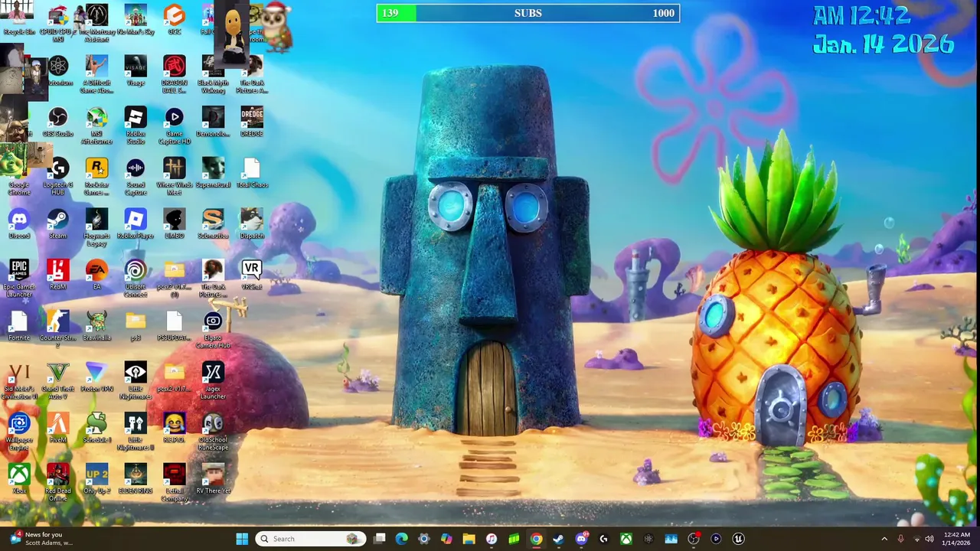Image resolution: width=980 pixels, height=551 pixels.
Task: Open taskbar clock showing 12:42 AM
Action: coord(956,539)
